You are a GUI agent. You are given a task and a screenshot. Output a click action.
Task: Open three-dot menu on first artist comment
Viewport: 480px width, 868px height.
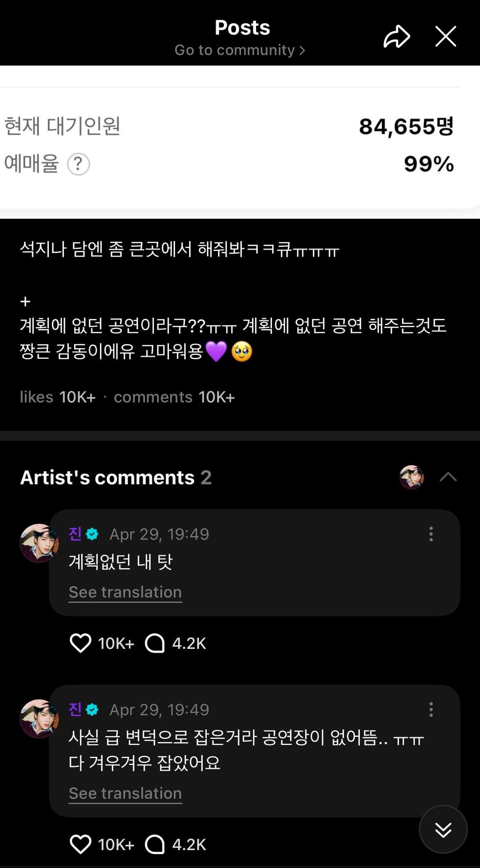pos(431,534)
